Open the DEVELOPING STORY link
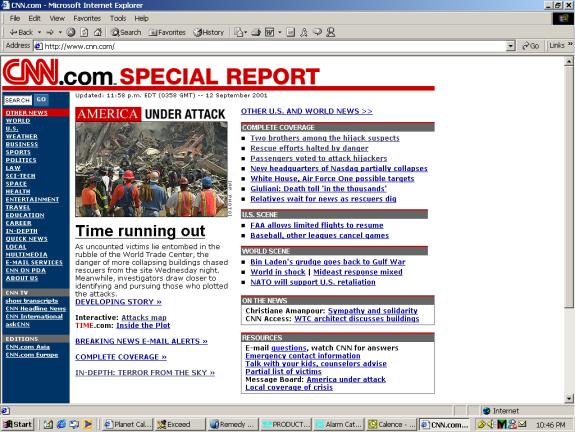 point(118,302)
